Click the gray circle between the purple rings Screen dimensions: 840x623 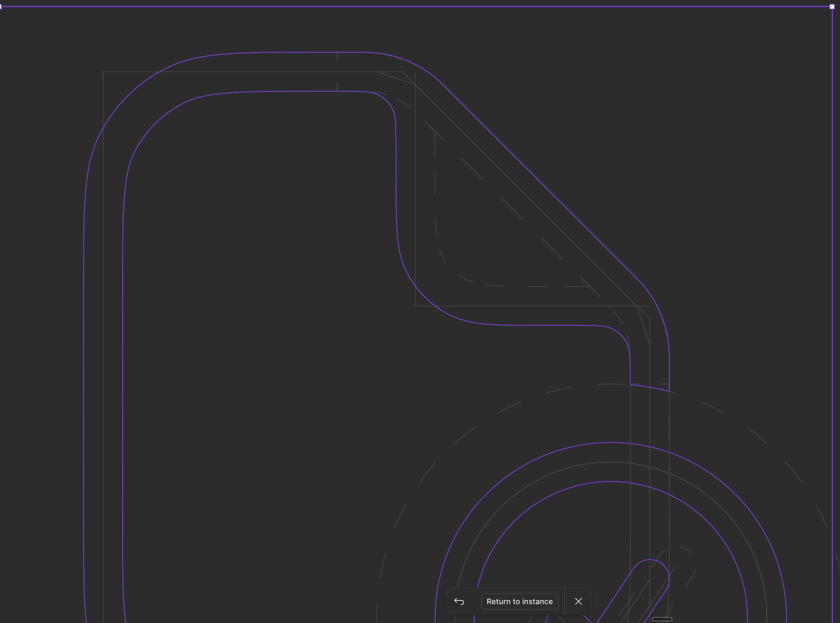(x=610, y=462)
